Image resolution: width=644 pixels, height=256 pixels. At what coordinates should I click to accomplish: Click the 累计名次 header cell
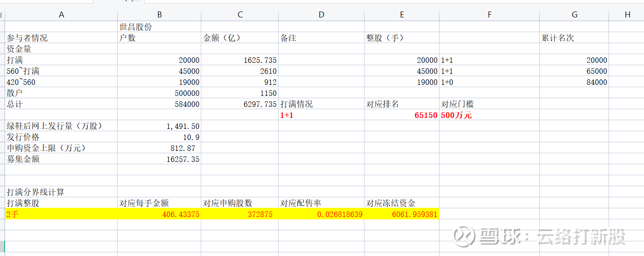click(575, 38)
